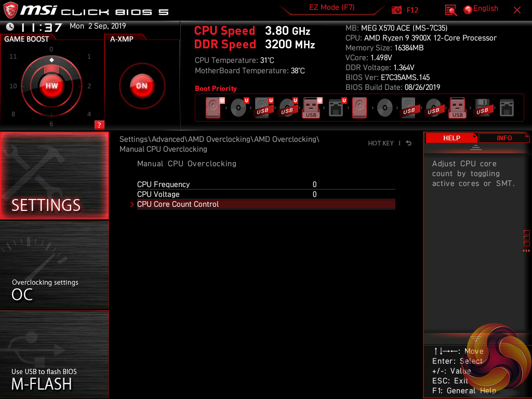Click the MotherBoard Temperature reading
Screen dimensions: 532x399
pos(249,71)
